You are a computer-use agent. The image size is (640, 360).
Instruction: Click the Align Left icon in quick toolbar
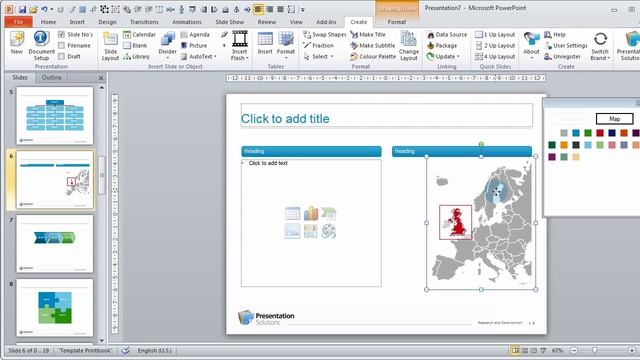pos(258,9)
